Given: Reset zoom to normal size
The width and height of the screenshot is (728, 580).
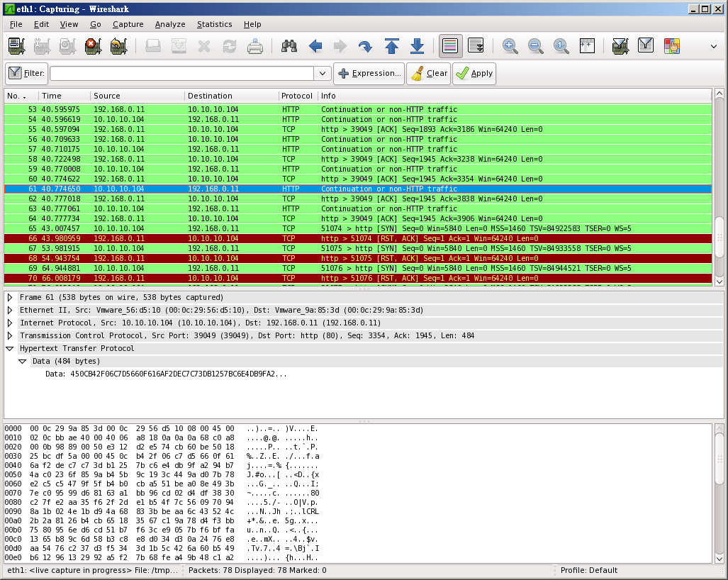Looking at the screenshot, I should pyautogui.click(x=561, y=45).
